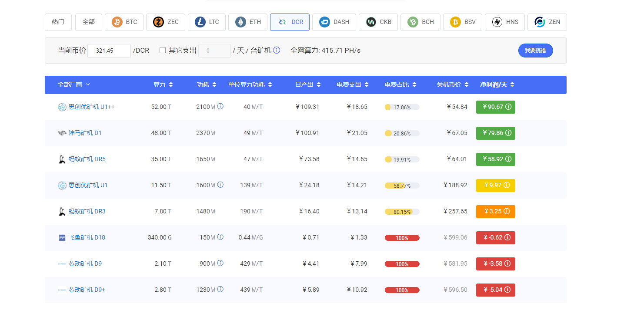
Task: Click the ¥9.97 net profit button
Action: 496,186
